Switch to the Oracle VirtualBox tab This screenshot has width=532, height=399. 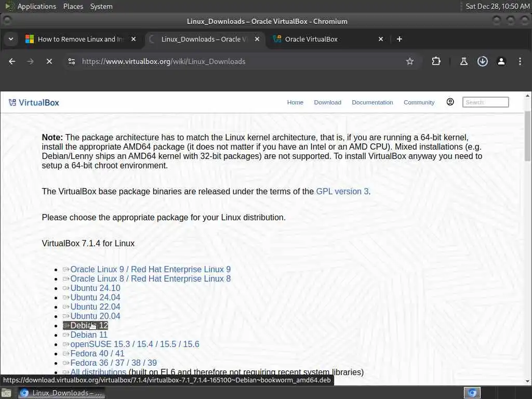click(x=328, y=39)
